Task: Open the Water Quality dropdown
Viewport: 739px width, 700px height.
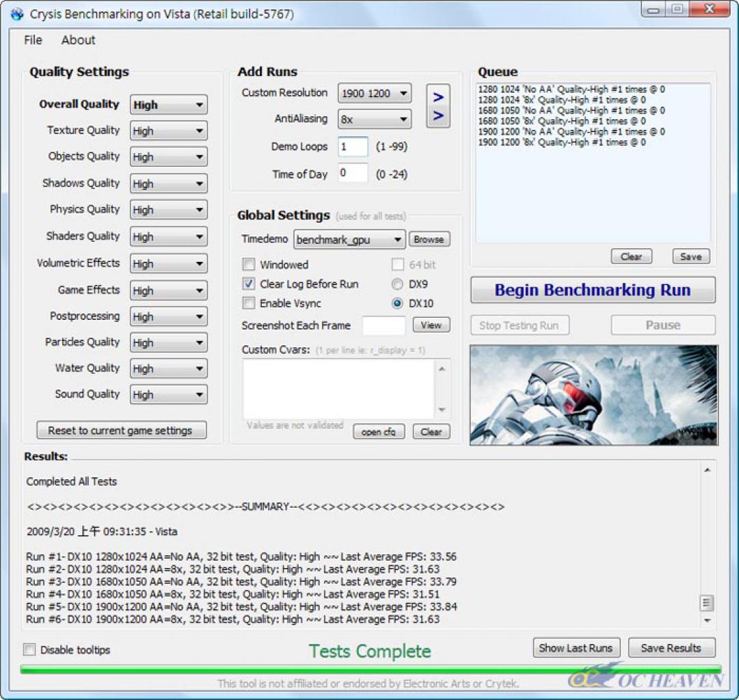Action: tap(168, 368)
